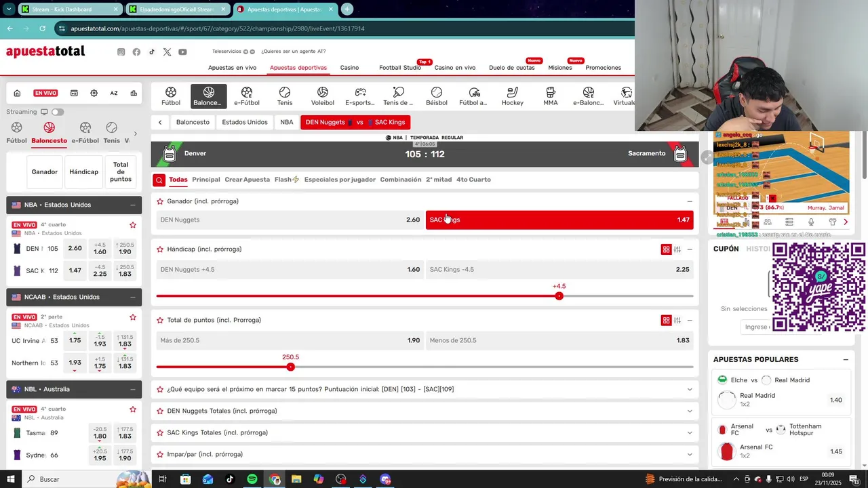
Task: Open Apuestas en vivo menu
Action: pyautogui.click(x=232, y=68)
